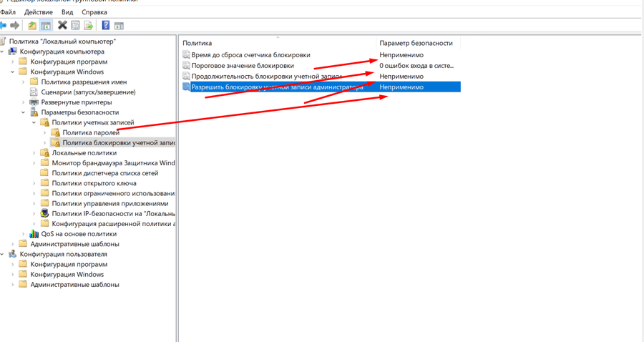644x342 pixels.
Task: Select the Политики открытого ключа label
Action: pos(94,183)
